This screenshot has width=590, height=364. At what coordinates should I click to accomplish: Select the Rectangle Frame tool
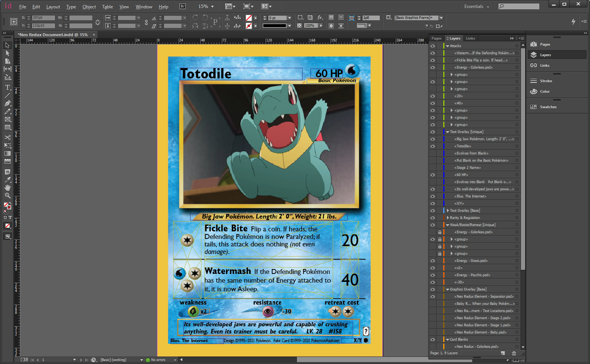[x=7, y=119]
